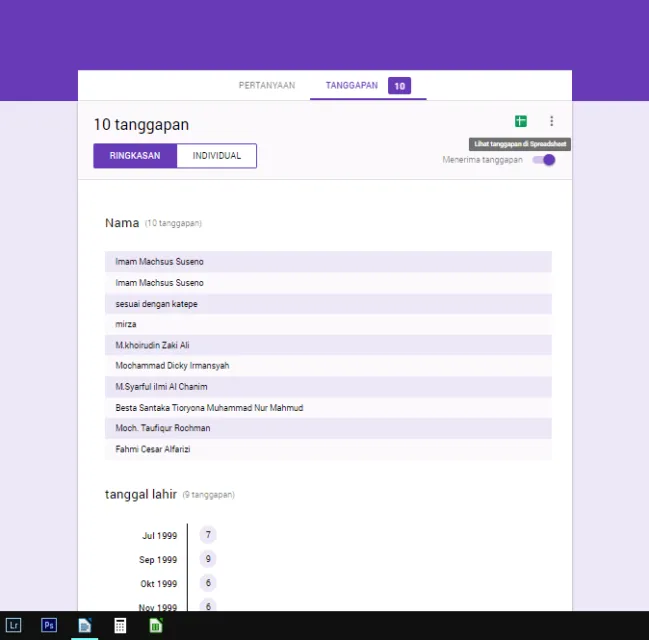Click the day bubble 6 for Okt 1999
Image resolution: width=649 pixels, height=640 pixels.
(x=208, y=583)
